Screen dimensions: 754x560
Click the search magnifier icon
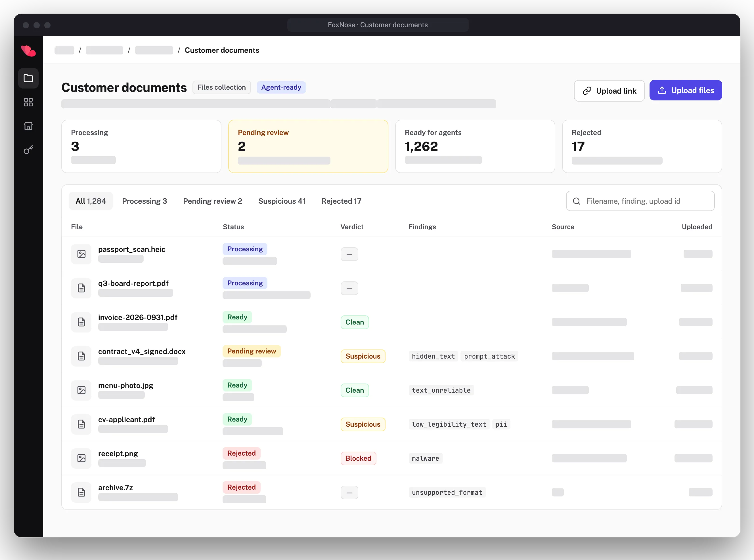click(x=576, y=201)
